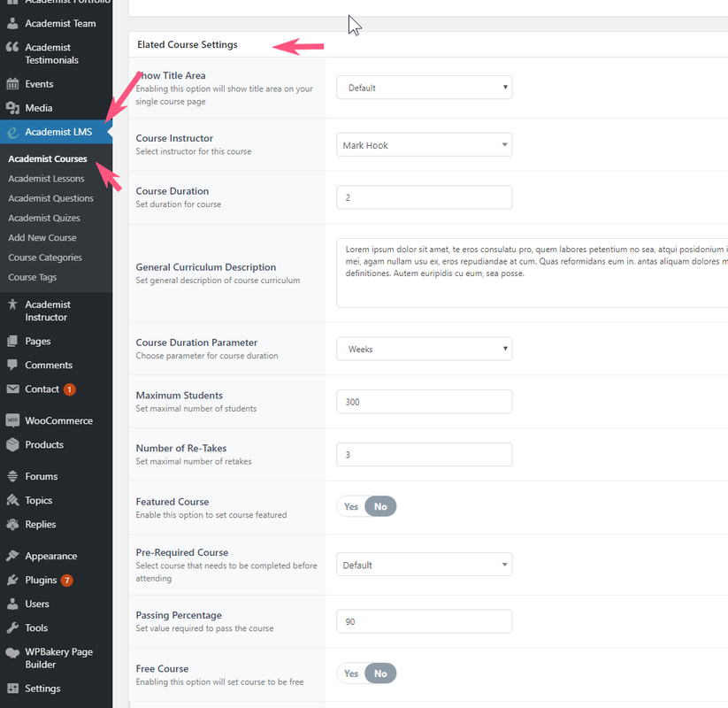Click the WooCommerce icon in sidebar
Image resolution: width=728 pixels, height=708 pixels.
(x=12, y=421)
